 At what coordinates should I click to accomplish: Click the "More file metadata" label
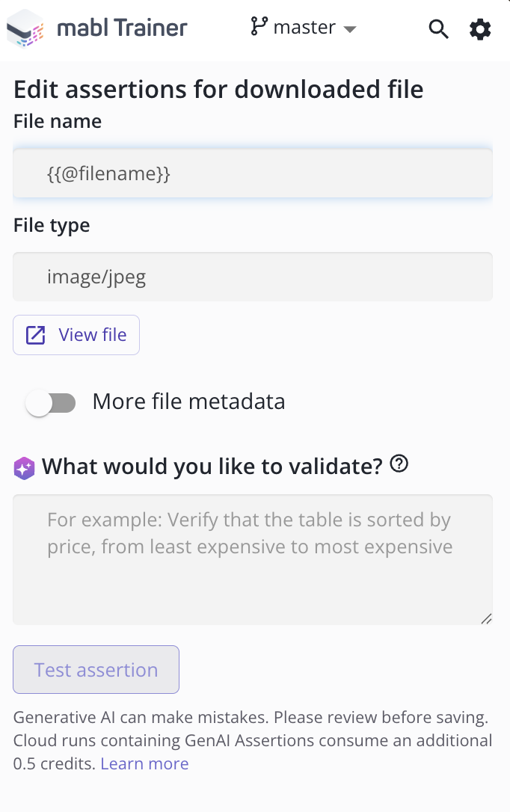188,402
